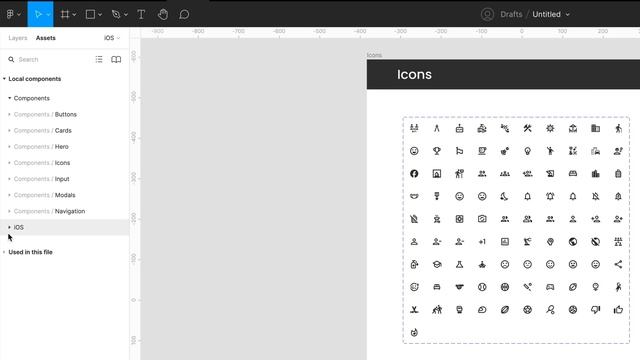Collapse the Local components section
This screenshot has height=360, width=640.
pyautogui.click(x=4, y=79)
